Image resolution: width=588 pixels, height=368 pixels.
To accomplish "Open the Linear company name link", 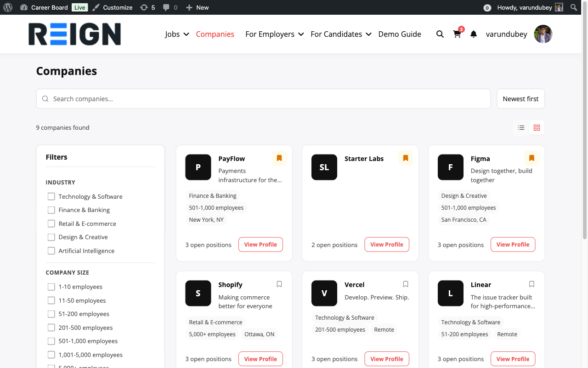I will click(x=481, y=285).
